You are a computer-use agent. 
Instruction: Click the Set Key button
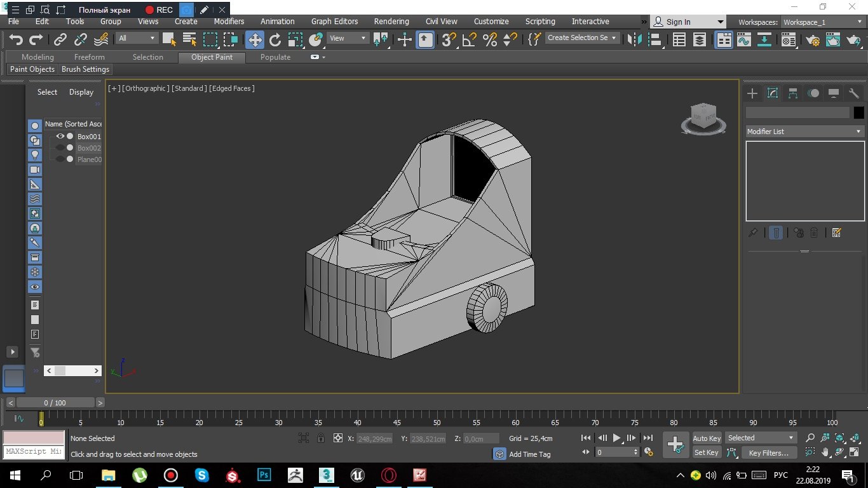707,452
